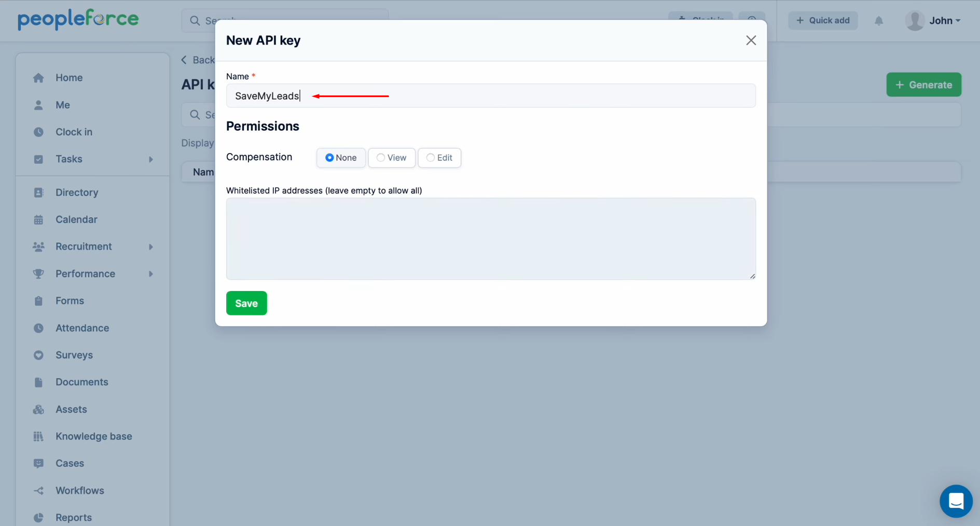
Task: Select Edit for Compensation permission
Action: pos(430,158)
